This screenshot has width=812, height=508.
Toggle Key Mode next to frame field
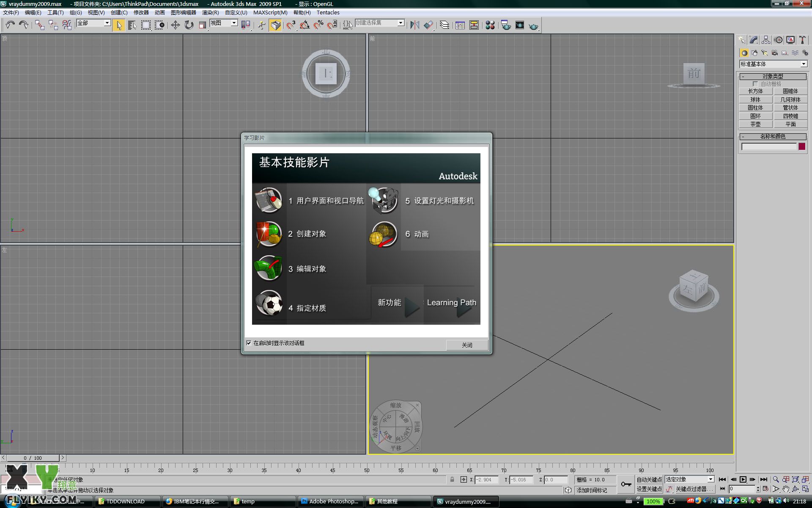[x=722, y=489]
